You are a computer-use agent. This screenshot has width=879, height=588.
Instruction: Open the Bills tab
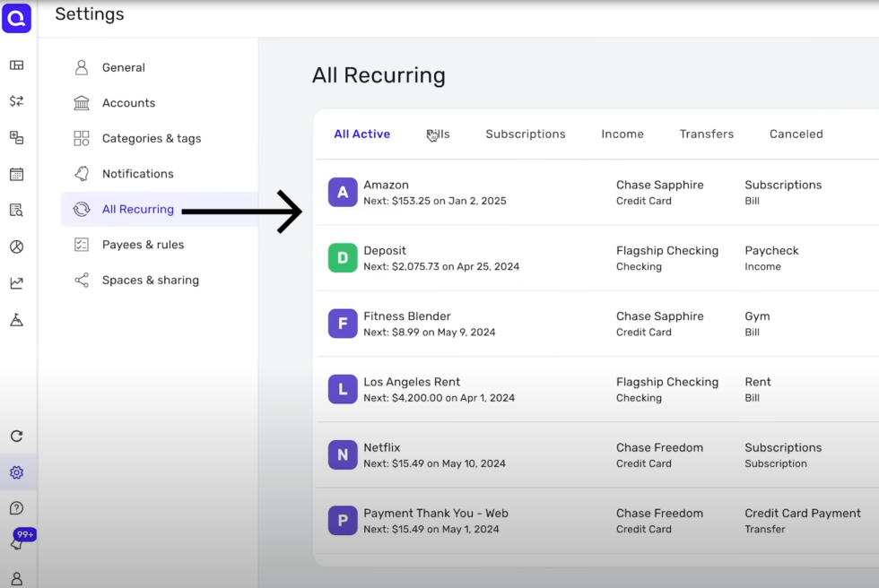tap(439, 134)
